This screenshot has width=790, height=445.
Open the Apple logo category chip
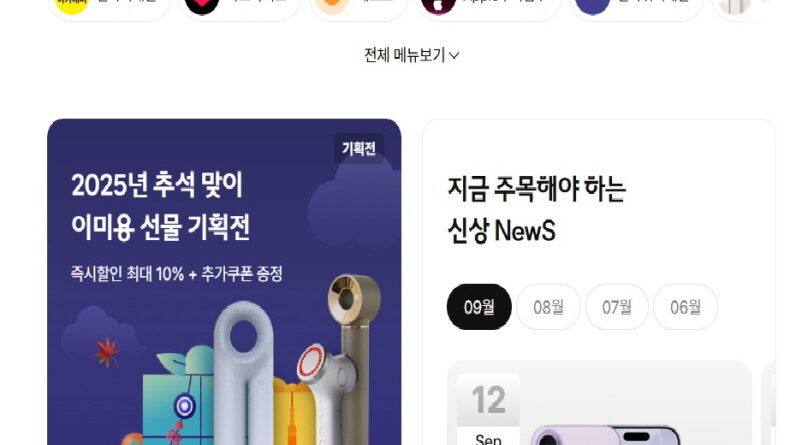click(488, 7)
